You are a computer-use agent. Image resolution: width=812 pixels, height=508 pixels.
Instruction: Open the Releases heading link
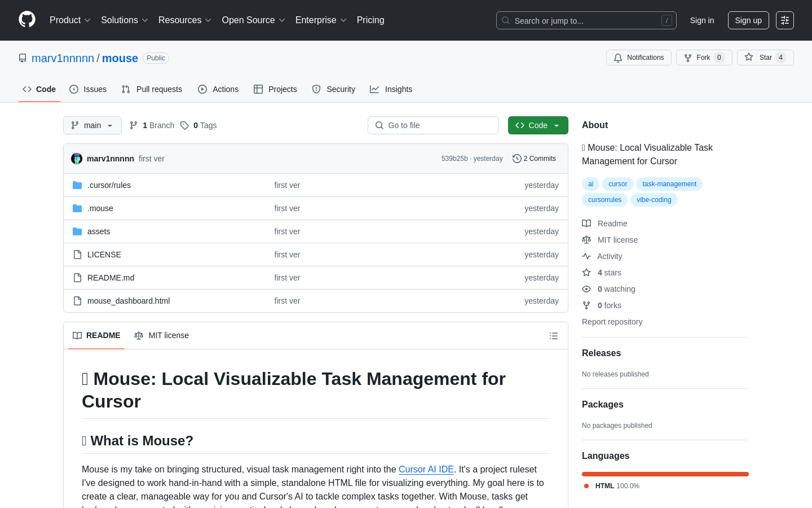pyautogui.click(x=601, y=353)
